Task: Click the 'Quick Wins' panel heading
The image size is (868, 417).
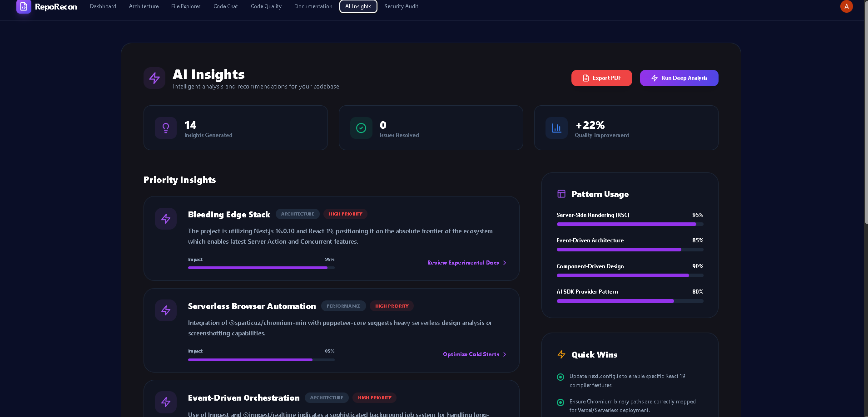Action: 594,355
